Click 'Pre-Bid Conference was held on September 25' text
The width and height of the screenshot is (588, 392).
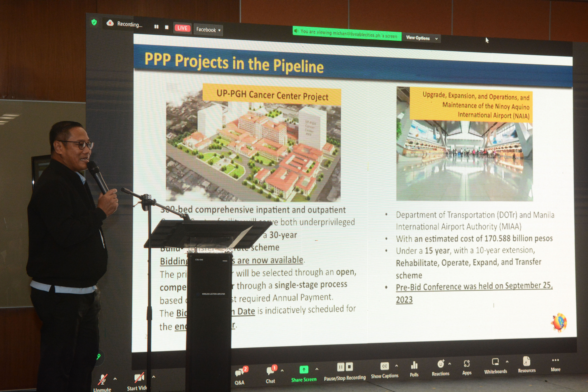(474, 286)
